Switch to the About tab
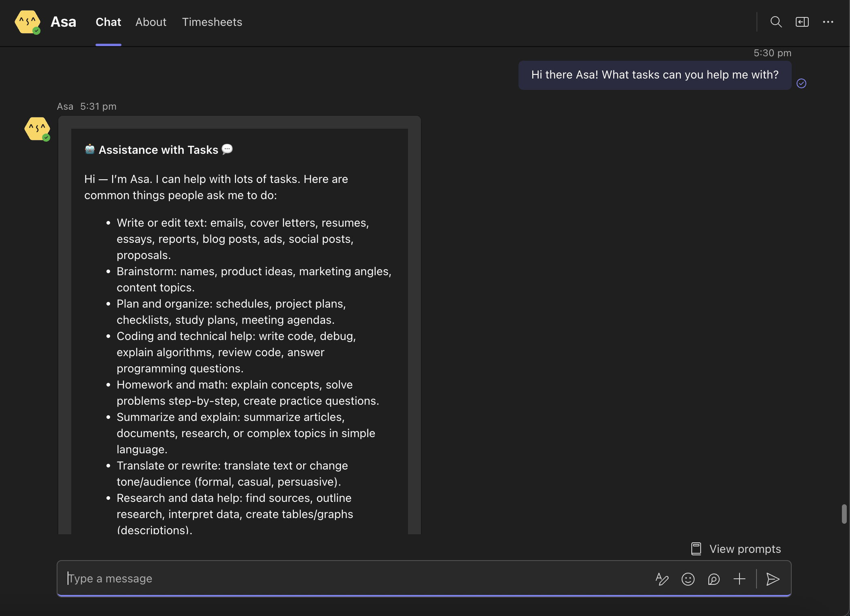 click(151, 22)
